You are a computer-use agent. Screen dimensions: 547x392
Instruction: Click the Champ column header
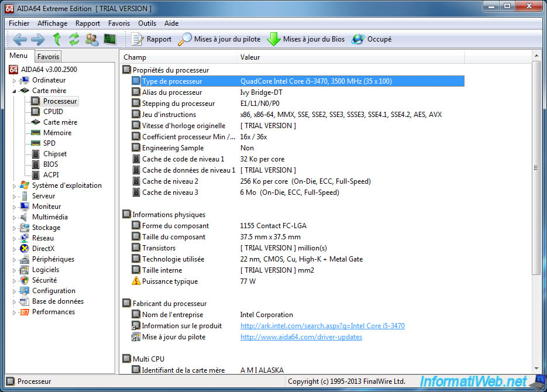coord(178,57)
